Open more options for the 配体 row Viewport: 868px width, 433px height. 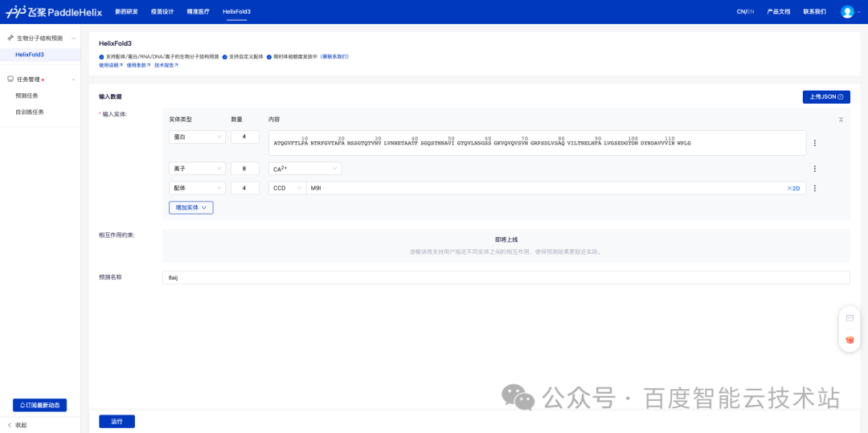tap(815, 188)
